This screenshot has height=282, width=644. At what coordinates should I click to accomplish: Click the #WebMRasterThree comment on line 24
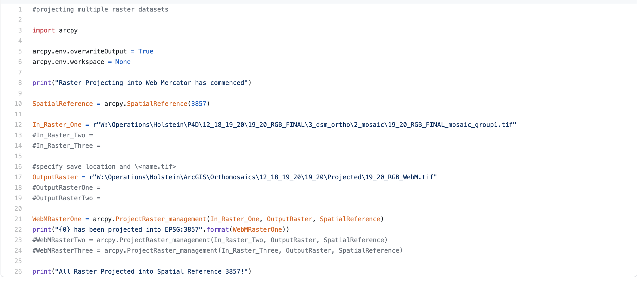click(218, 251)
